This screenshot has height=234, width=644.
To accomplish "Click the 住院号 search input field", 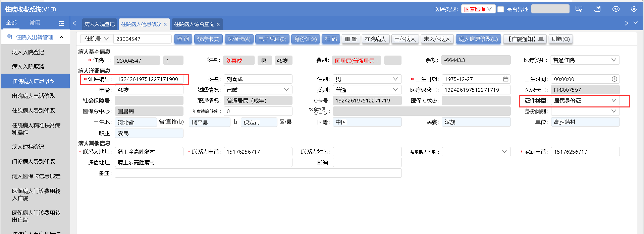I will (143, 39).
